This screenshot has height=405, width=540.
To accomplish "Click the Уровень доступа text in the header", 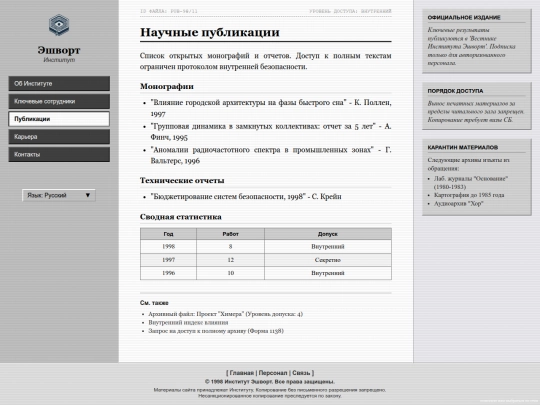I will [x=350, y=11].
